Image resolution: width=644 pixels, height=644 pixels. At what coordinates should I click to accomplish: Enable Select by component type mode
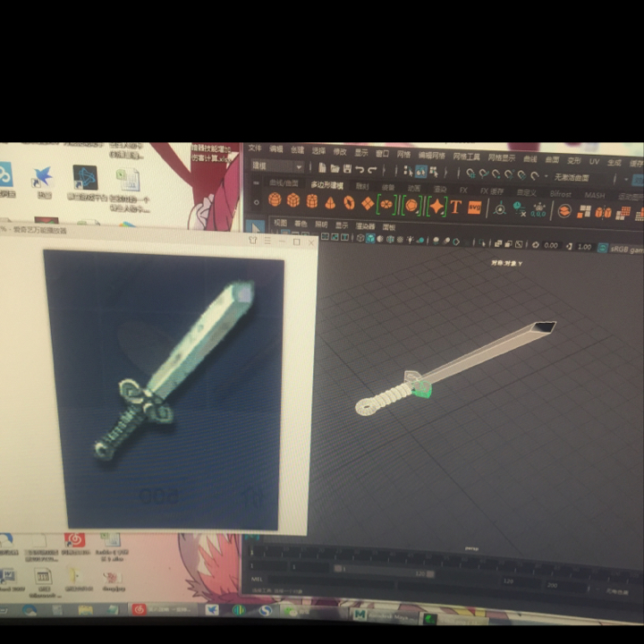tap(433, 172)
